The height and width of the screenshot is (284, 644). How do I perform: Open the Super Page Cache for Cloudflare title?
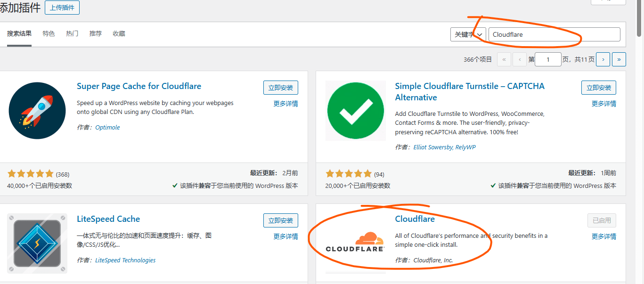pos(139,86)
